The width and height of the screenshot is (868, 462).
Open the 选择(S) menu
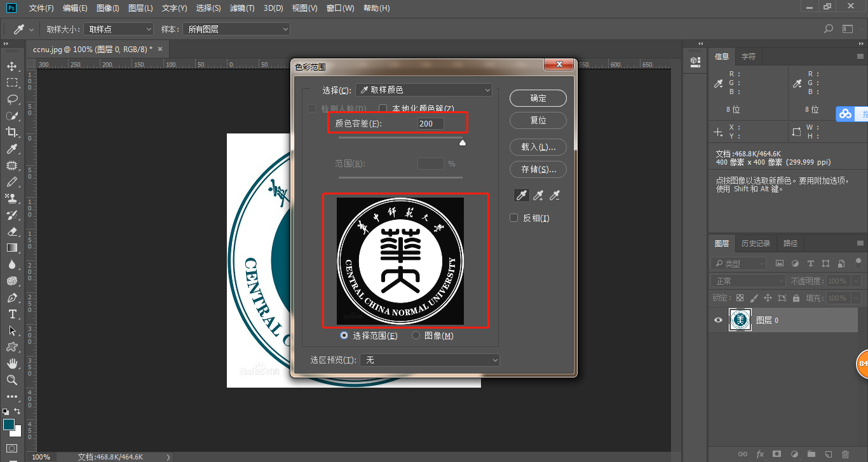pos(208,8)
